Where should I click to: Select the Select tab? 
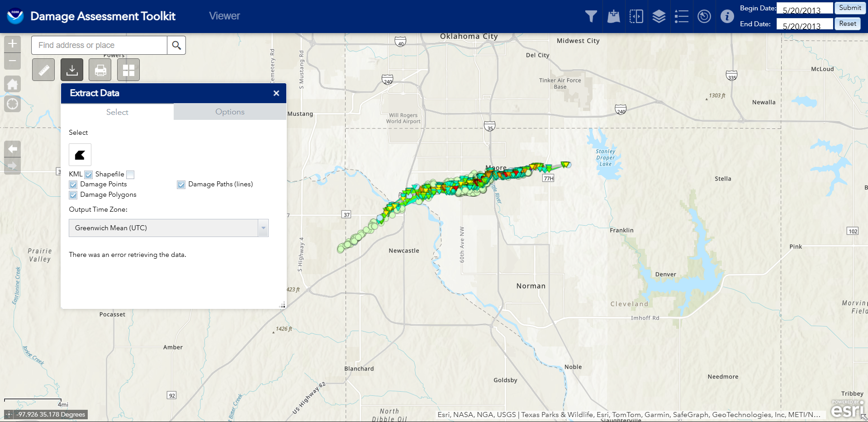point(117,112)
